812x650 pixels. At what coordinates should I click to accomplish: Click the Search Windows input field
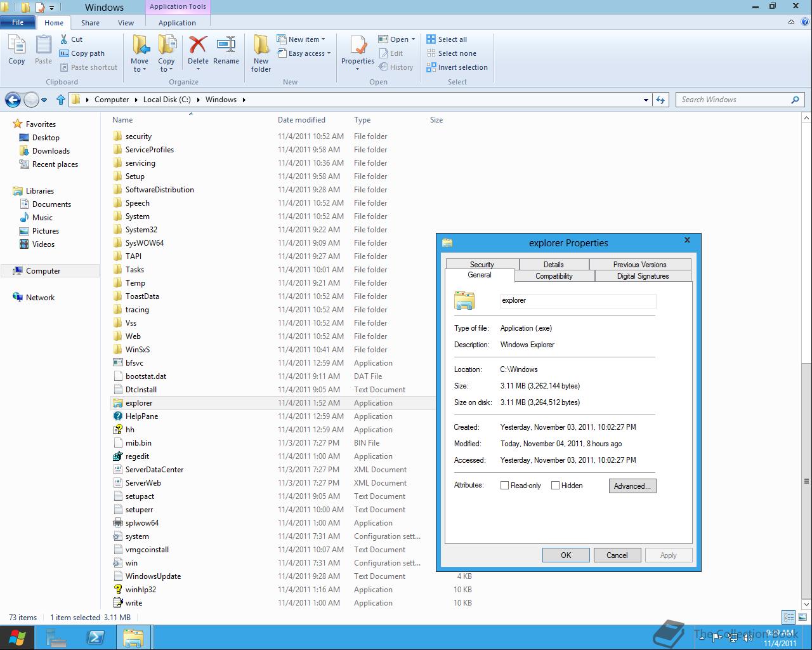click(733, 100)
